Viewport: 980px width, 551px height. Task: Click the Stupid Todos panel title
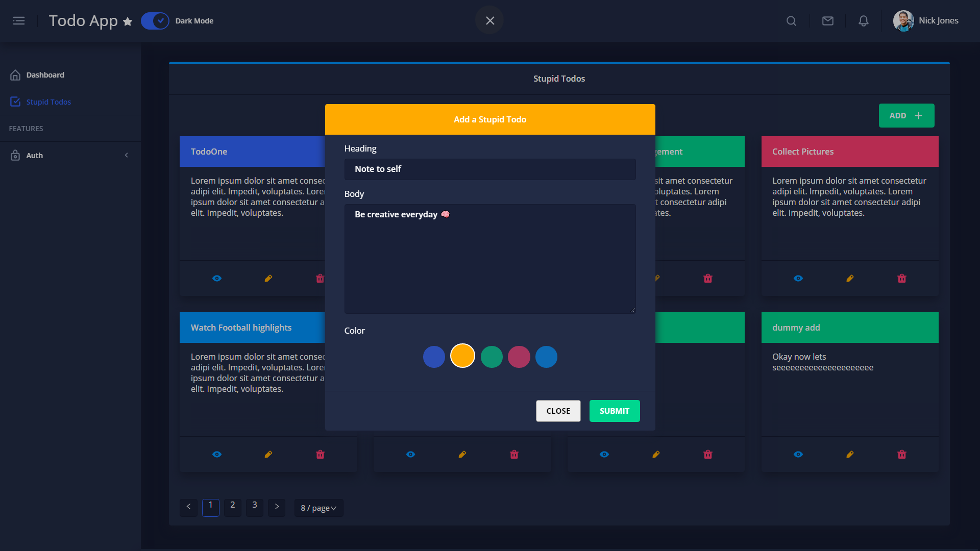(x=559, y=79)
